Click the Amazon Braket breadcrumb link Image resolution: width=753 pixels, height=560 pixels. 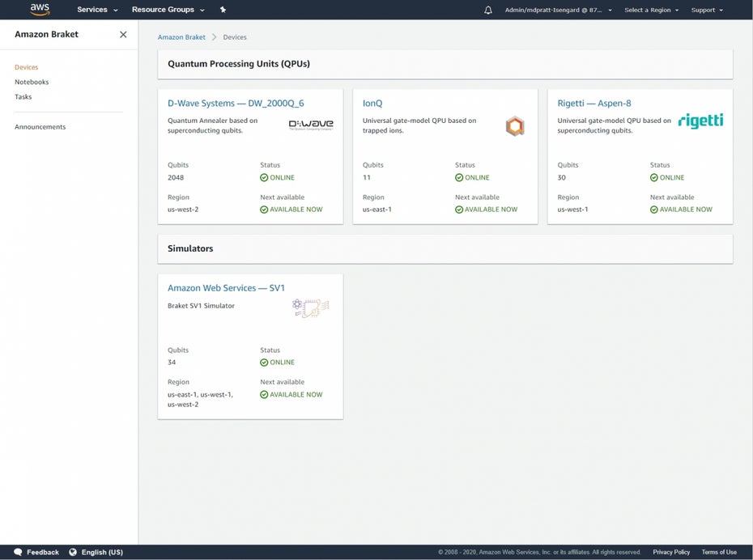pyautogui.click(x=181, y=37)
